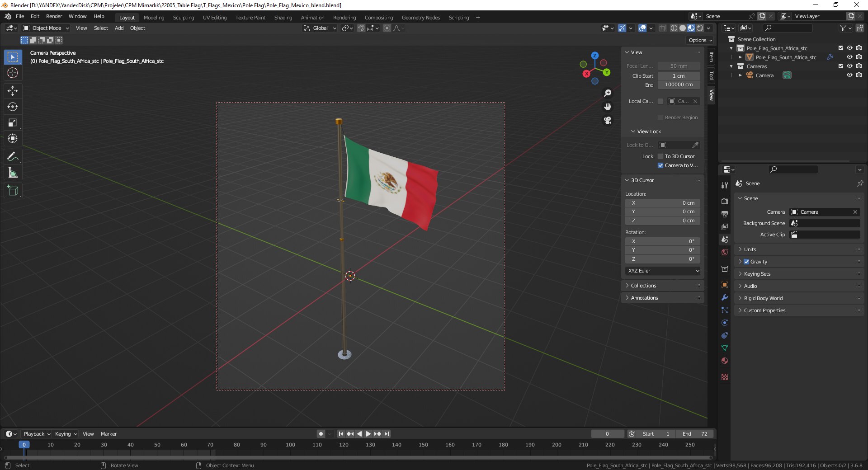Viewport: 868px width, 470px height.
Task: Select the Transform tool
Action: tap(13, 138)
